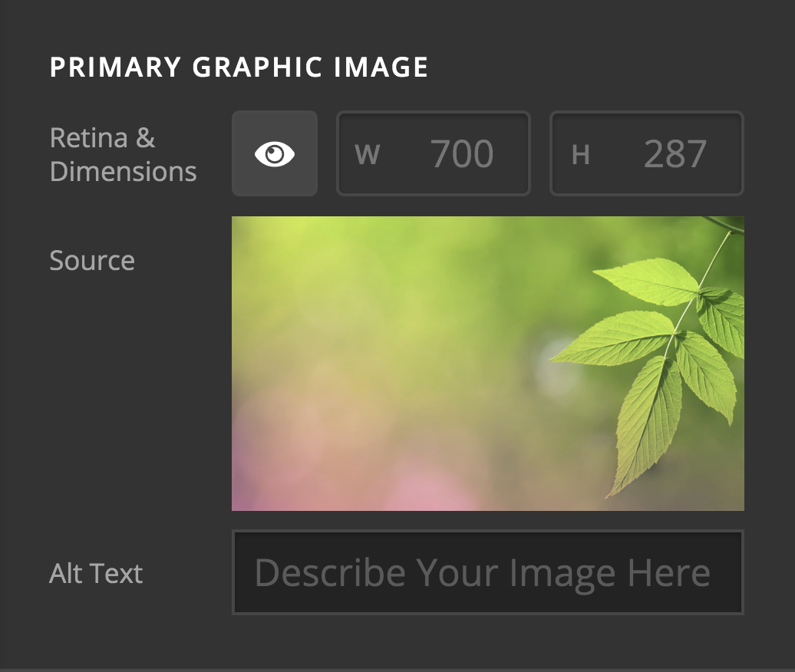Click the leaf image preview thumbnail
Viewport: 795px width, 672px height.
pos(487,363)
